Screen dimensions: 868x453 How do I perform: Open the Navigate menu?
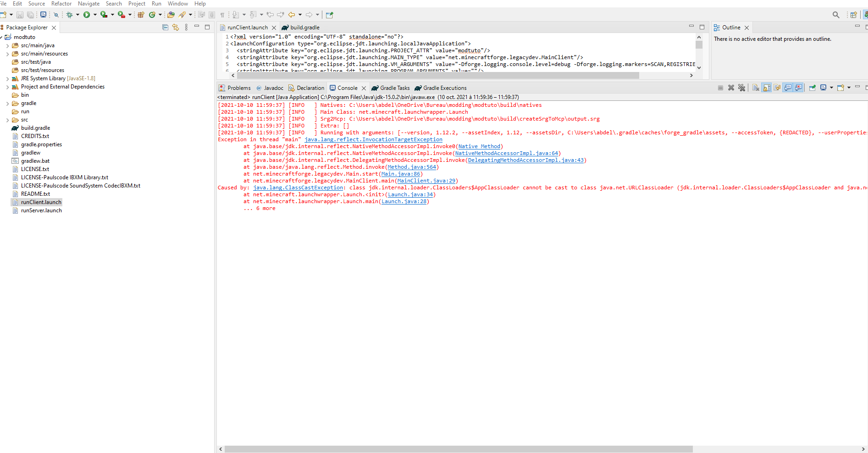coord(88,4)
